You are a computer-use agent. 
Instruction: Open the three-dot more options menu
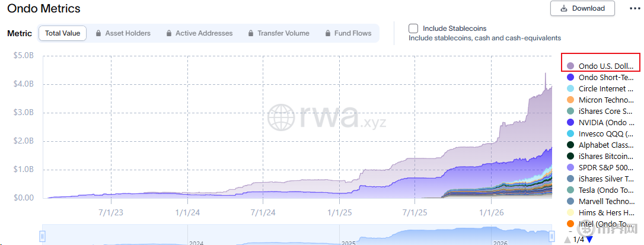[634, 9]
